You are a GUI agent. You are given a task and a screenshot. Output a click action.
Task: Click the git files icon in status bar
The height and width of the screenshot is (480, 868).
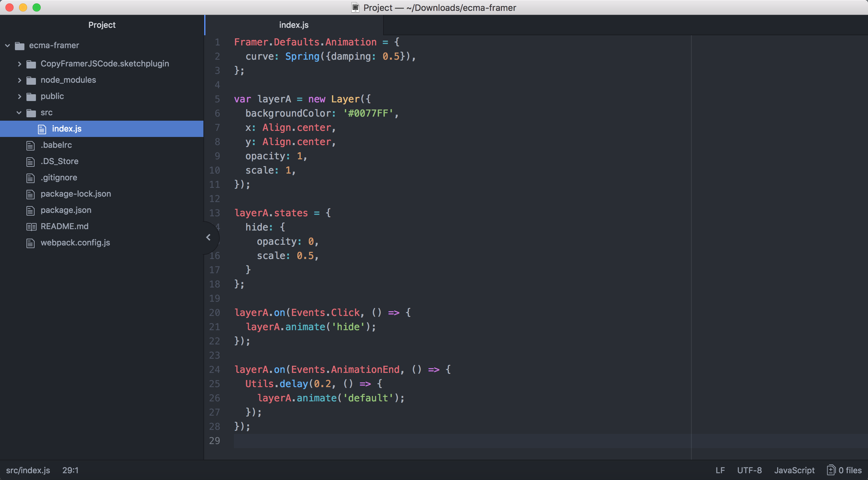pyautogui.click(x=831, y=470)
